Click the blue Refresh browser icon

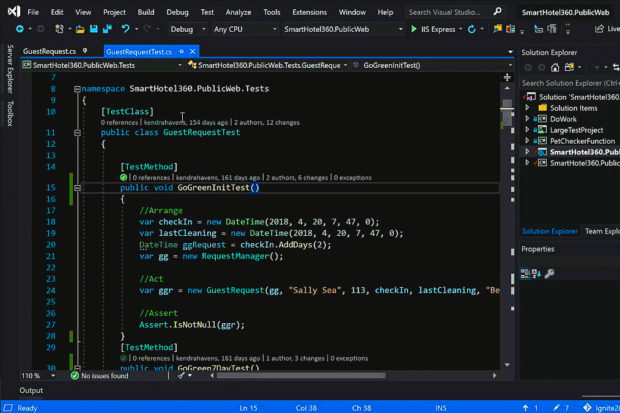471,29
